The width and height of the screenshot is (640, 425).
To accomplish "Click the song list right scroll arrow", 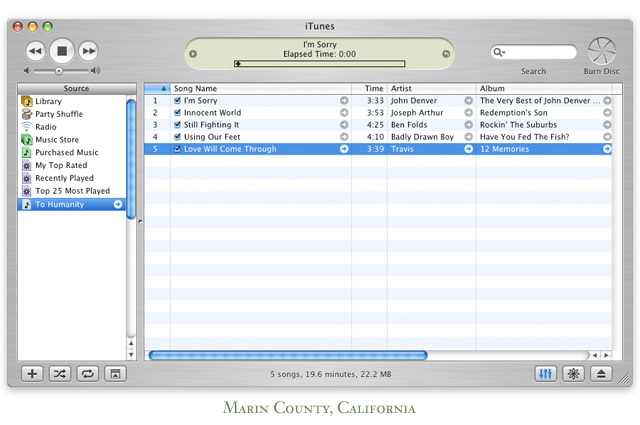I will (607, 355).
